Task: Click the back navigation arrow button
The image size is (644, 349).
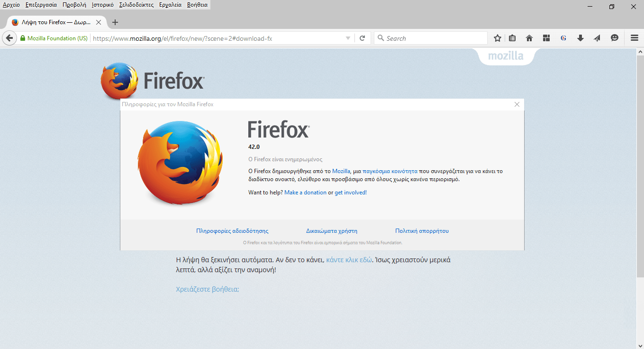Action: (x=9, y=38)
